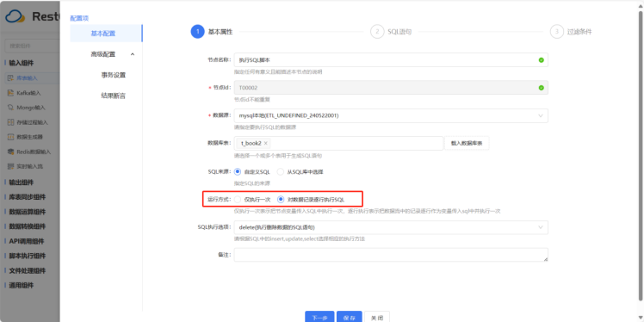Click the Mongo输入 component icon
Image resolution: width=644 pixels, height=322 pixels.
(11, 108)
